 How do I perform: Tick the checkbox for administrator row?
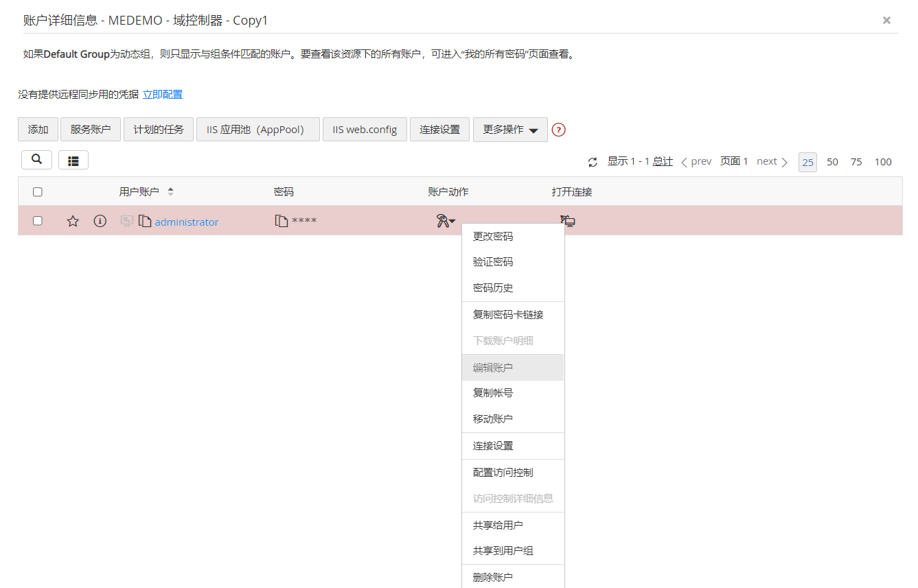point(38,221)
